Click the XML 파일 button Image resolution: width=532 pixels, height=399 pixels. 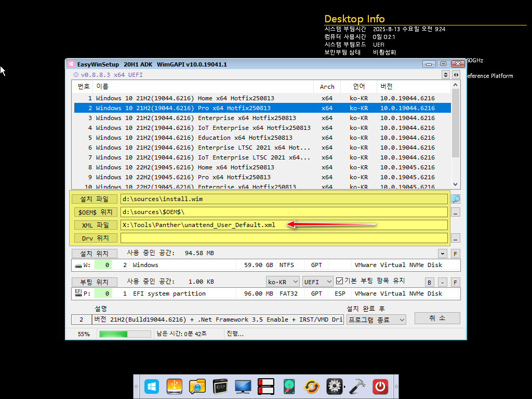(x=95, y=225)
